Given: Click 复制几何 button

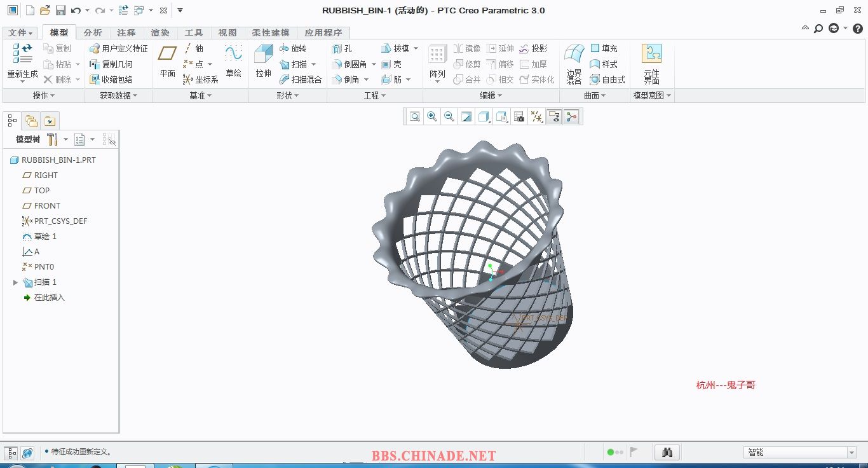Looking at the screenshot, I should (x=111, y=64).
